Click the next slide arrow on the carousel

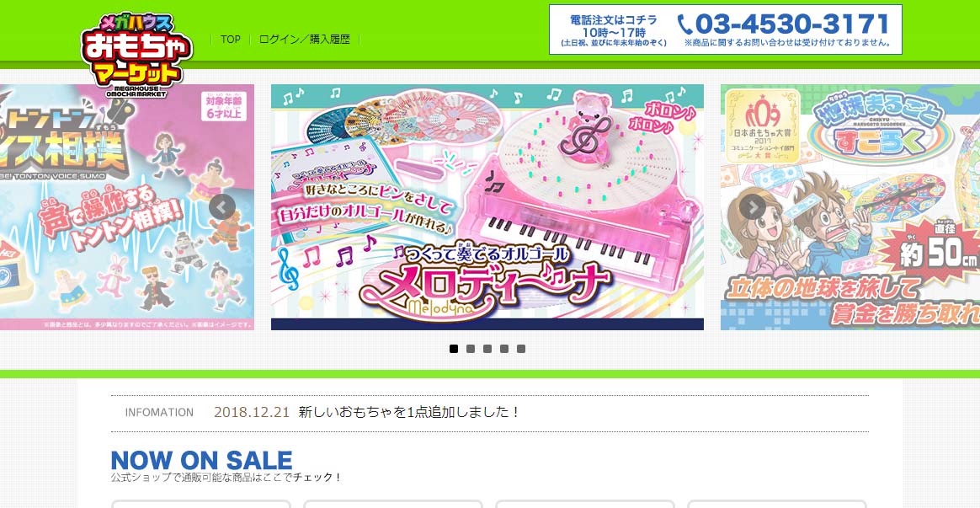753,207
